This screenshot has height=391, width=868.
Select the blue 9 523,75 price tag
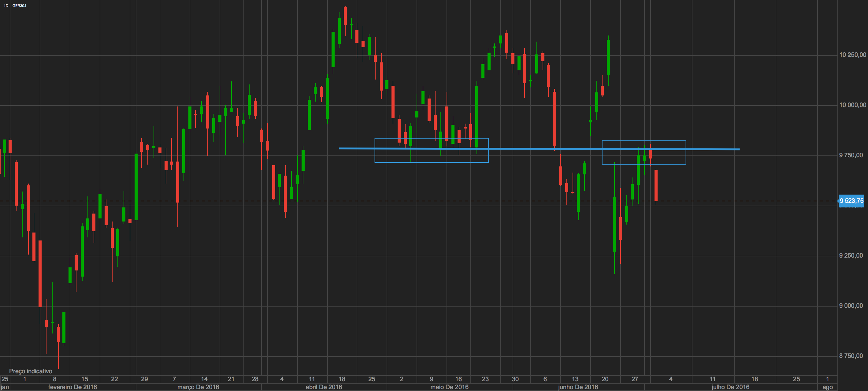(x=851, y=201)
